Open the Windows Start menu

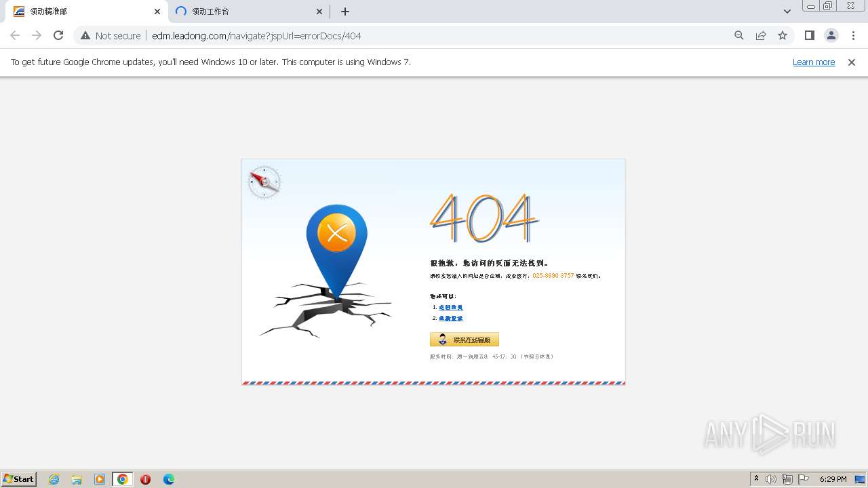(x=19, y=479)
